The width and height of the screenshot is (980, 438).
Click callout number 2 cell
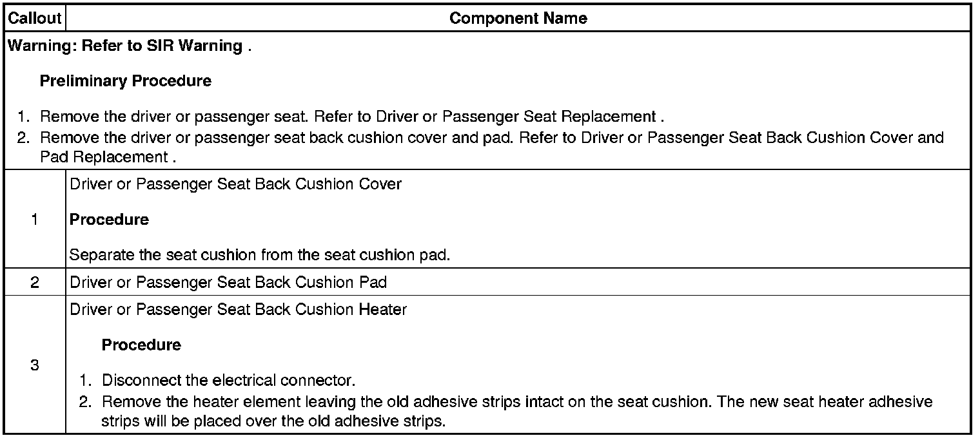tap(34, 282)
